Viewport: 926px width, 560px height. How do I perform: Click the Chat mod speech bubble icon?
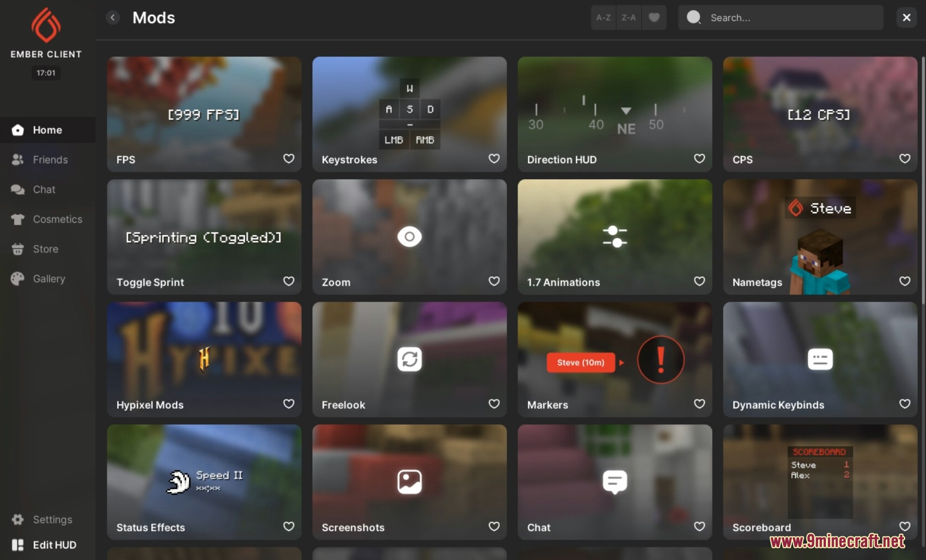click(615, 483)
